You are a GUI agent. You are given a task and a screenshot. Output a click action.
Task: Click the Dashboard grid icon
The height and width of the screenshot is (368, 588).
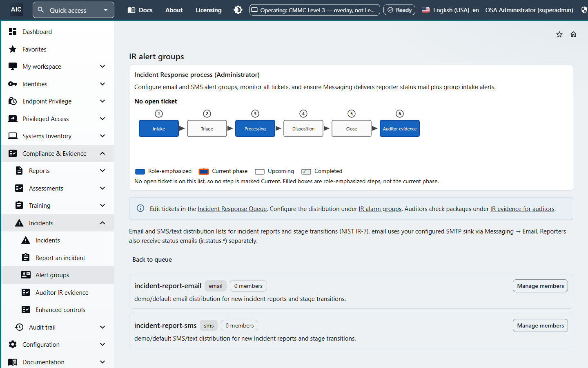coord(13,31)
